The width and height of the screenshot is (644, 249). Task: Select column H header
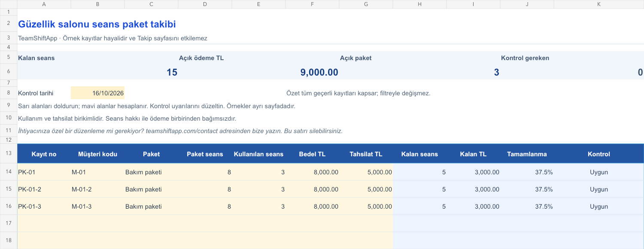(419, 4)
